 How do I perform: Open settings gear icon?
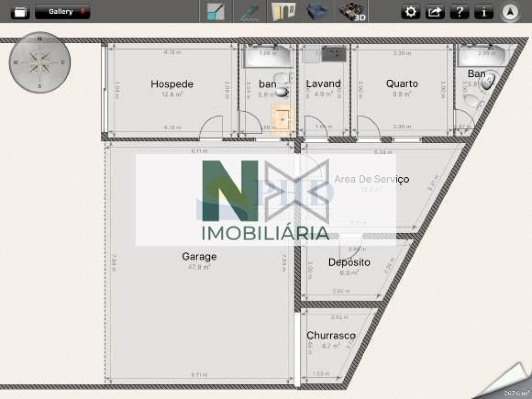tap(410, 12)
